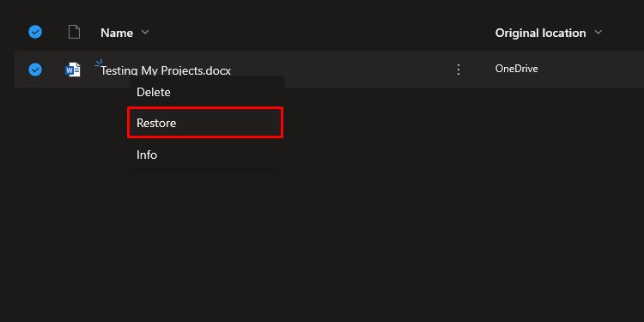Choose Restore from the context menu
The width and height of the screenshot is (644, 322).
[x=205, y=123]
